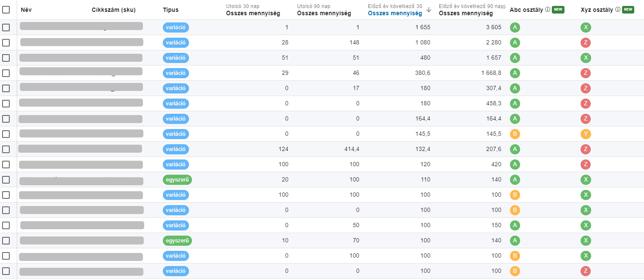Click the yellow Y class badge
The height and width of the screenshot is (280, 644).
[586, 134]
